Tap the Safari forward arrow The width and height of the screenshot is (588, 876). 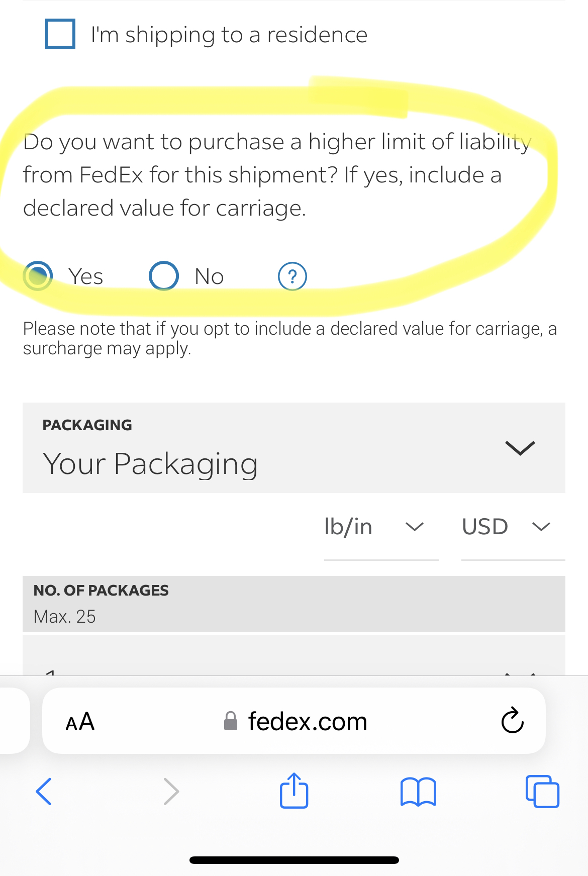point(171,792)
